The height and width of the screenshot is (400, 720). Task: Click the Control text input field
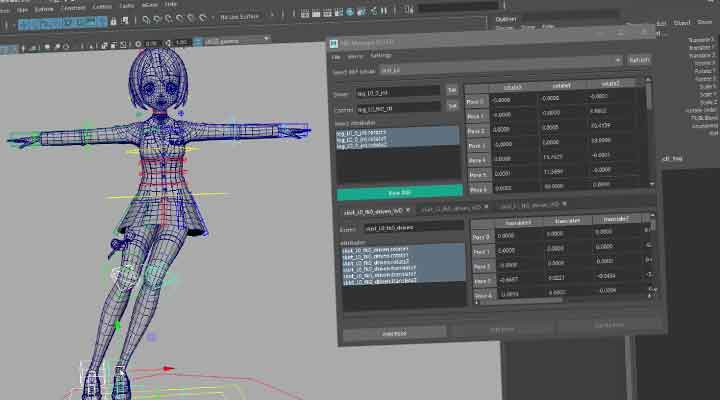click(398, 108)
